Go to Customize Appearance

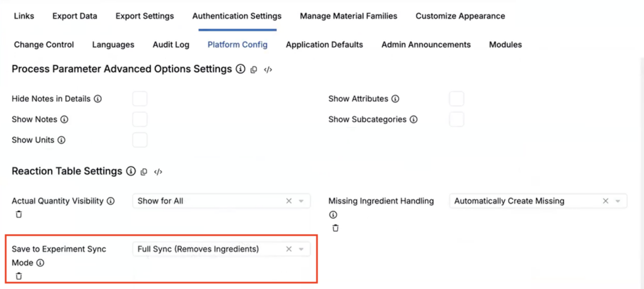[x=460, y=16]
